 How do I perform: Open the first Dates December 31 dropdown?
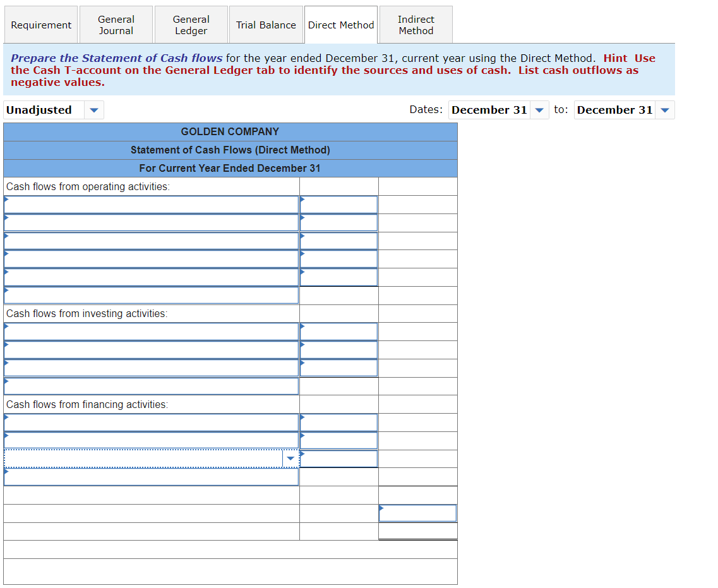[x=539, y=109]
